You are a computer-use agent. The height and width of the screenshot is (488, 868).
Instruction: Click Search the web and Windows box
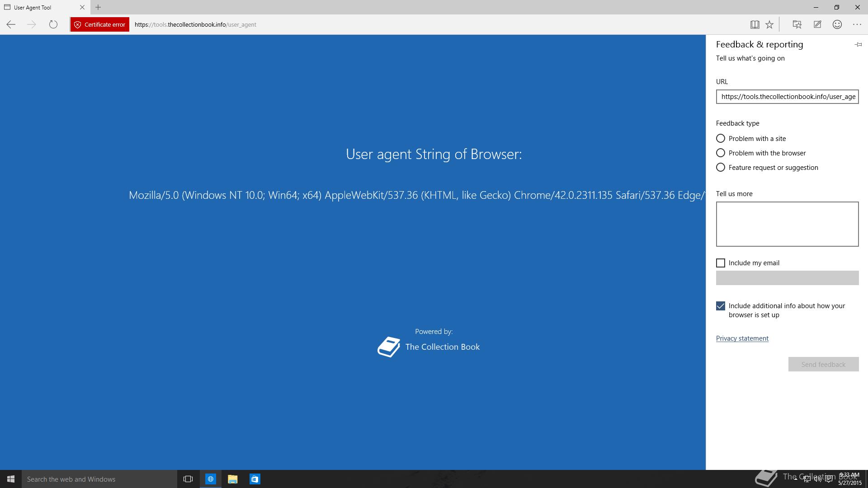(99, 479)
